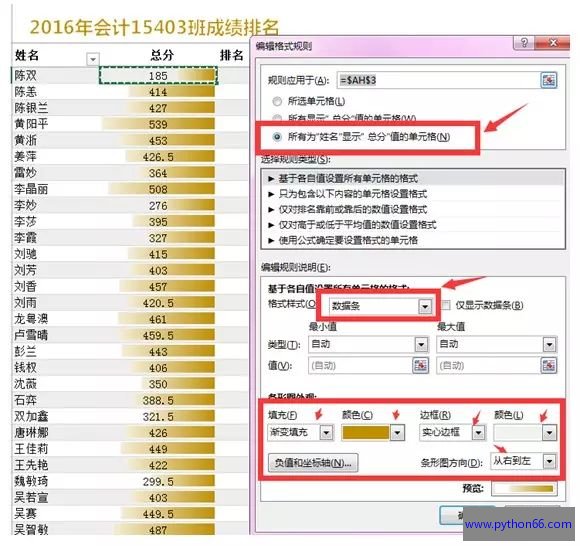Click the name cell 卢雪晴

pos(31,335)
